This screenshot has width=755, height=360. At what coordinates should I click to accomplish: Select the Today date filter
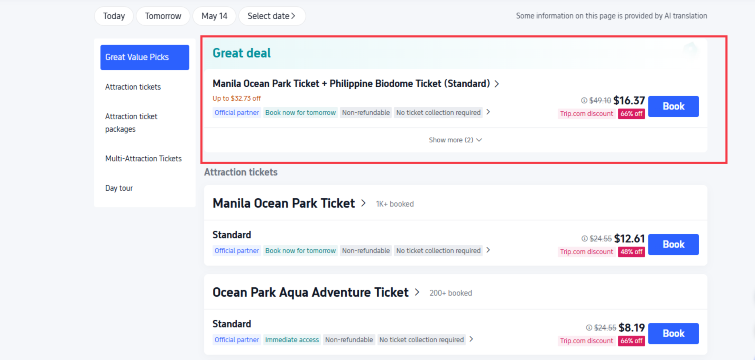(114, 16)
